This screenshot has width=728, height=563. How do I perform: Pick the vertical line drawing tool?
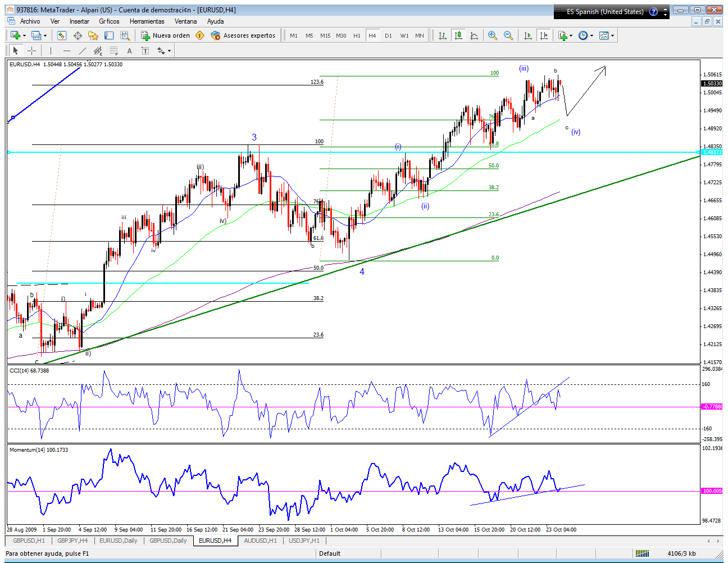pyautogui.click(x=51, y=51)
